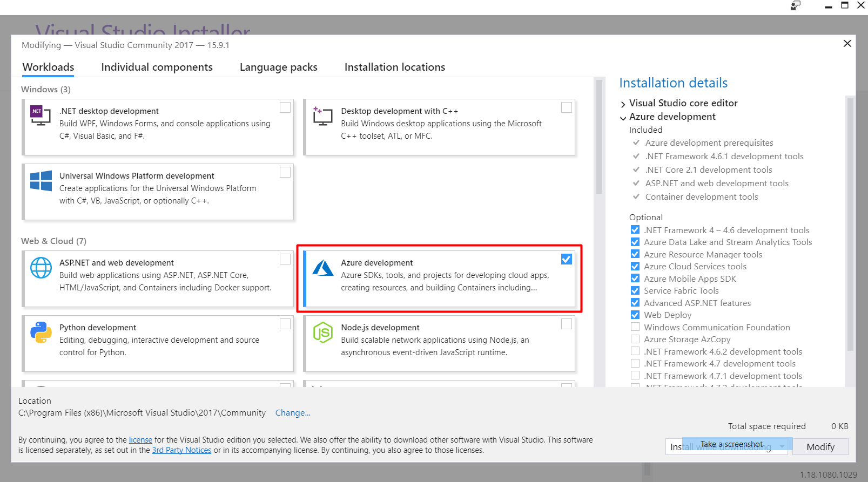Click the Web & Cloud (7) heading
This screenshot has width=868, height=482.
(x=53, y=241)
